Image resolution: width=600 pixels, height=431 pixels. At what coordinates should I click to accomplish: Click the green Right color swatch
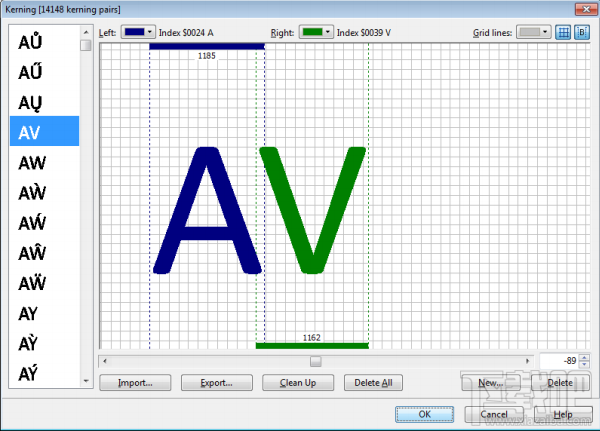(313, 32)
